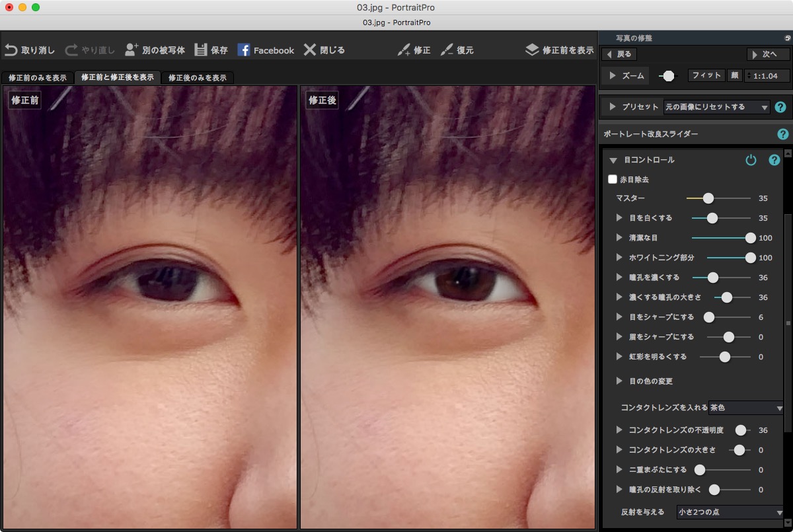
Task: Expand the 瞳孔を濃くする option
Action: pyautogui.click(x=619, y=277)
